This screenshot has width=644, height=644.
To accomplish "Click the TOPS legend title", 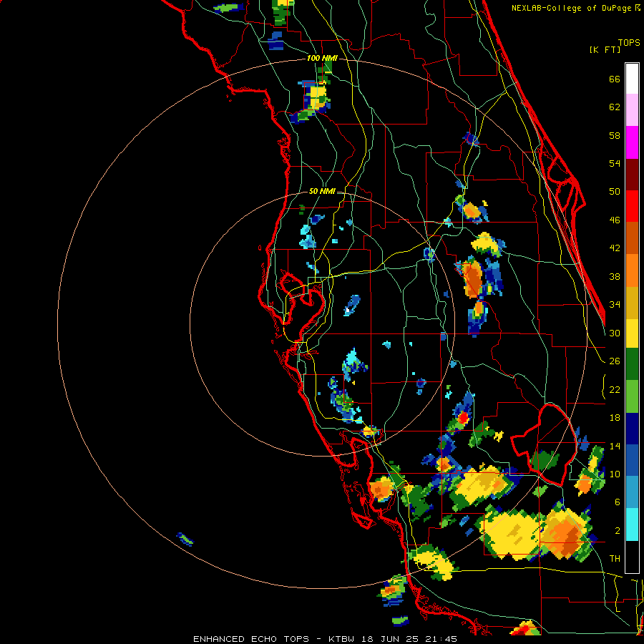I will click(629, 43).
